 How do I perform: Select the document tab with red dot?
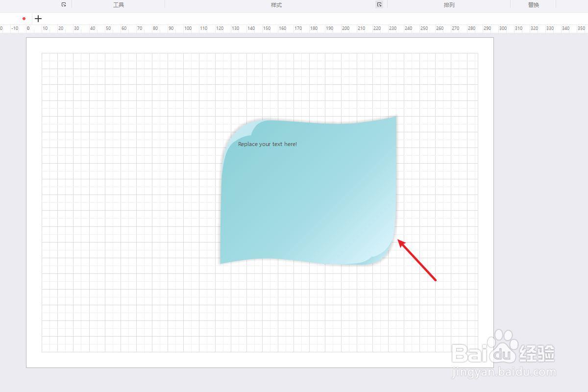(16, 19)
